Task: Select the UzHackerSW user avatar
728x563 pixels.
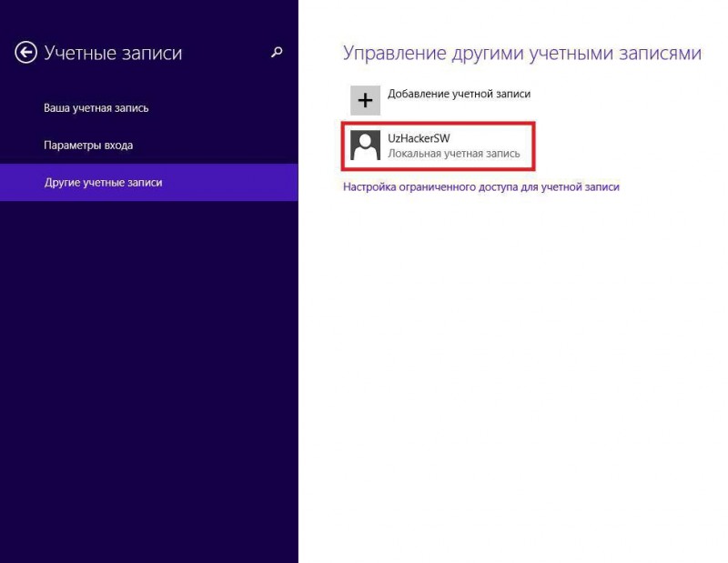Action: [x=365, y=146]
